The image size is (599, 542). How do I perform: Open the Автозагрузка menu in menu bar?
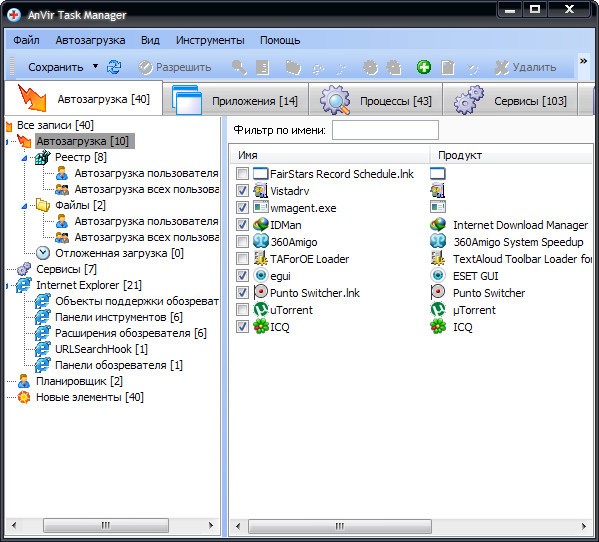point(90,40)
